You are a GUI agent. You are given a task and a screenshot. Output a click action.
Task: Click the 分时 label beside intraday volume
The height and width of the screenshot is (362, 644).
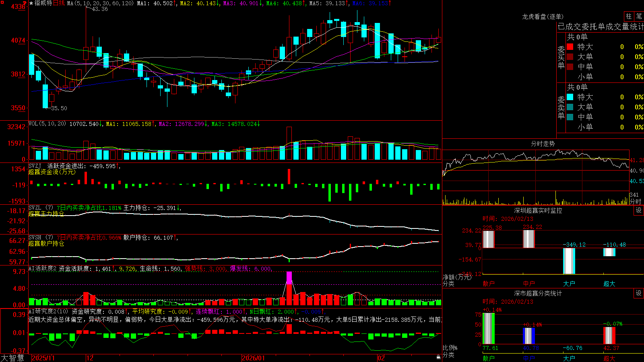pyautogui.click(x=636, y=202)
